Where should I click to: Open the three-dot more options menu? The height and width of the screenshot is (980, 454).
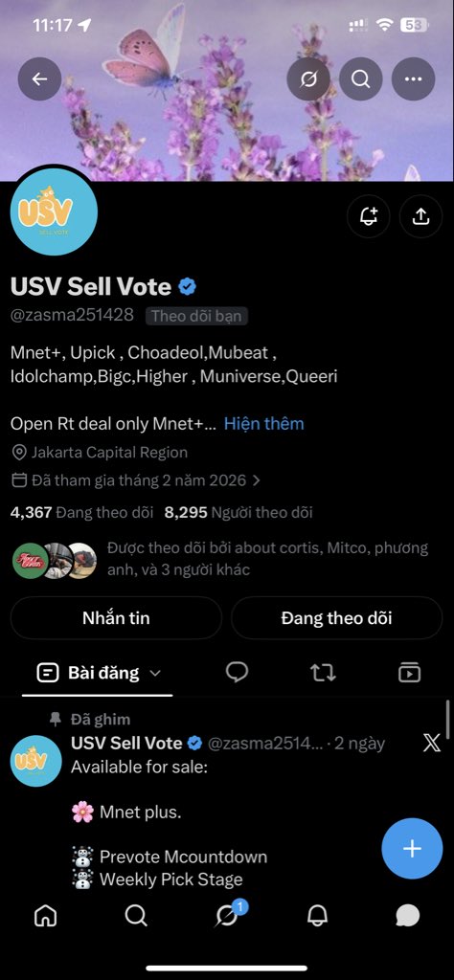tap(414, 78)
